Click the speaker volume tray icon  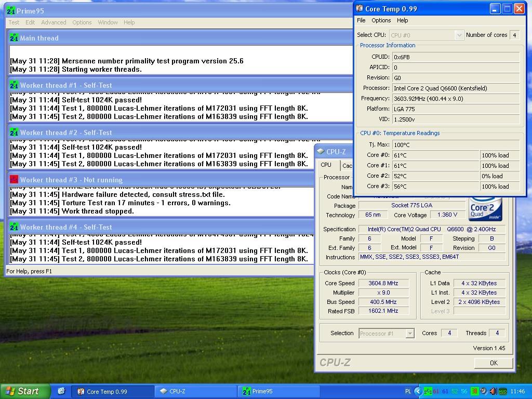[x=493, y=391]
